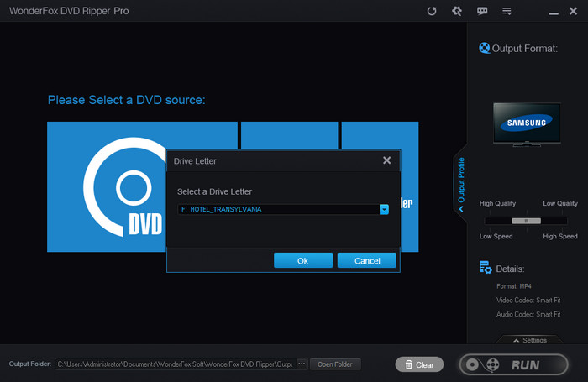This screenshot has width=588, height=382.
Task: Collapse the Output Profile side tab
Action: [x=461, y=184]
